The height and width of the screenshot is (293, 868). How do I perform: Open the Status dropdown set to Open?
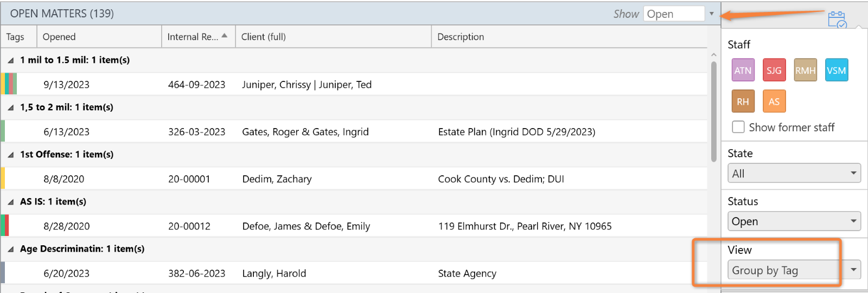point(794,221)
